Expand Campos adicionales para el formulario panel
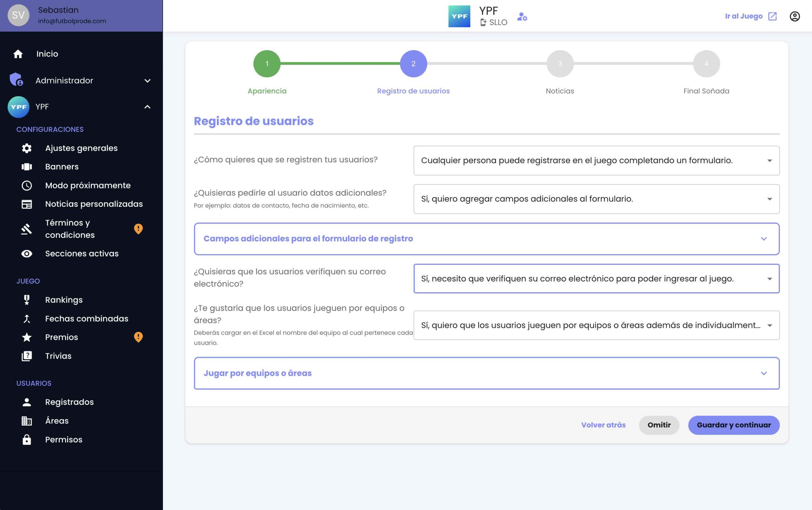 click(x=486, y=239)
